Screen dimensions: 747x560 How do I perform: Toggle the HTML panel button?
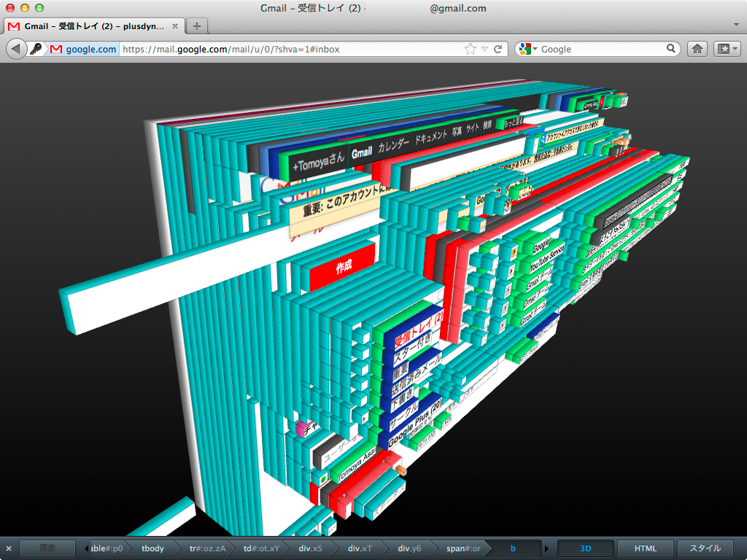click(645, 548)
